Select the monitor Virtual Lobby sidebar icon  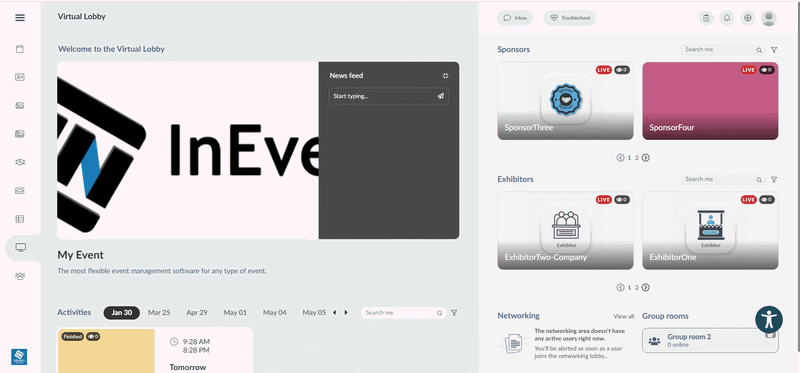coord(20,247)
